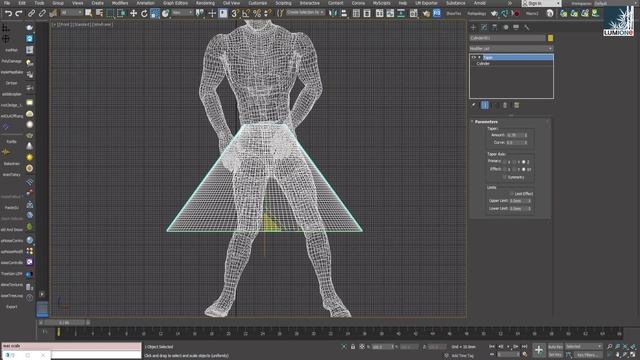Click Select by Name icon
640x360 pixels.
(99, 13)
